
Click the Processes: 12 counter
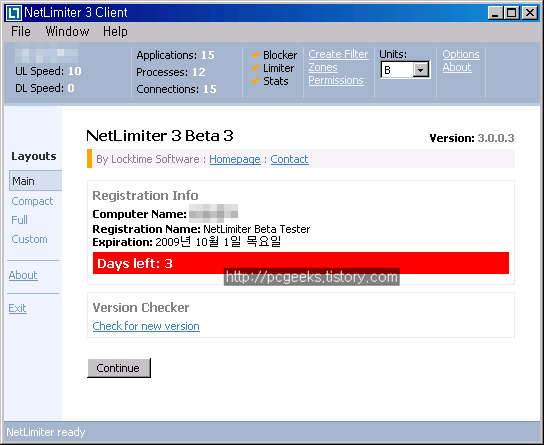(x=171, y=72)
